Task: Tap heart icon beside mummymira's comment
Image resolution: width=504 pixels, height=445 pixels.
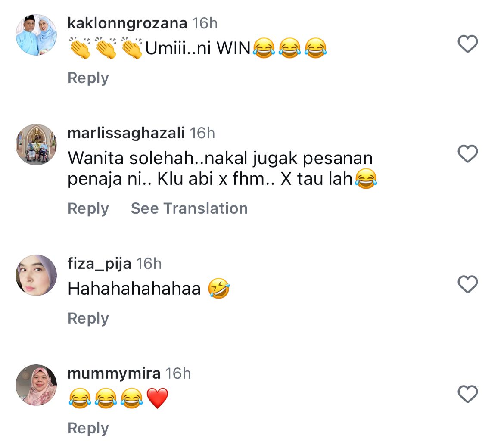Action: click(x=468, y=394)
